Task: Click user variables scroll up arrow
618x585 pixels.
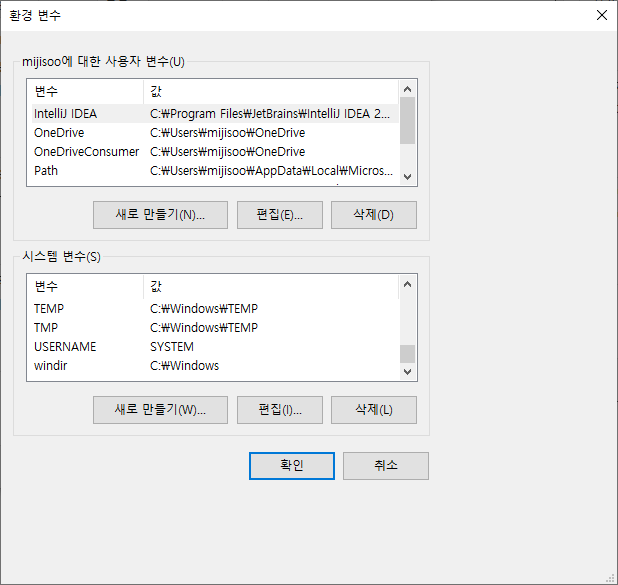Action: pyautogui.click(x=408, y=89)
